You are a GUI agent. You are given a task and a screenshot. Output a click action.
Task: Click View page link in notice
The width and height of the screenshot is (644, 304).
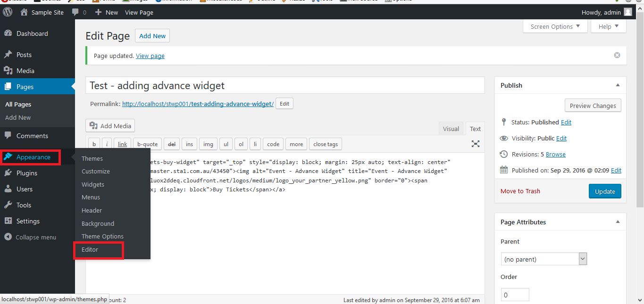150,56
